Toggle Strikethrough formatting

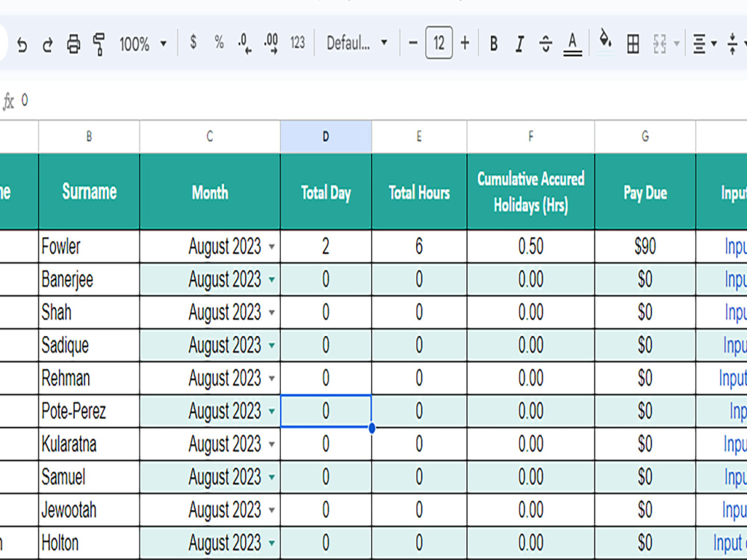tap(545, 44)
